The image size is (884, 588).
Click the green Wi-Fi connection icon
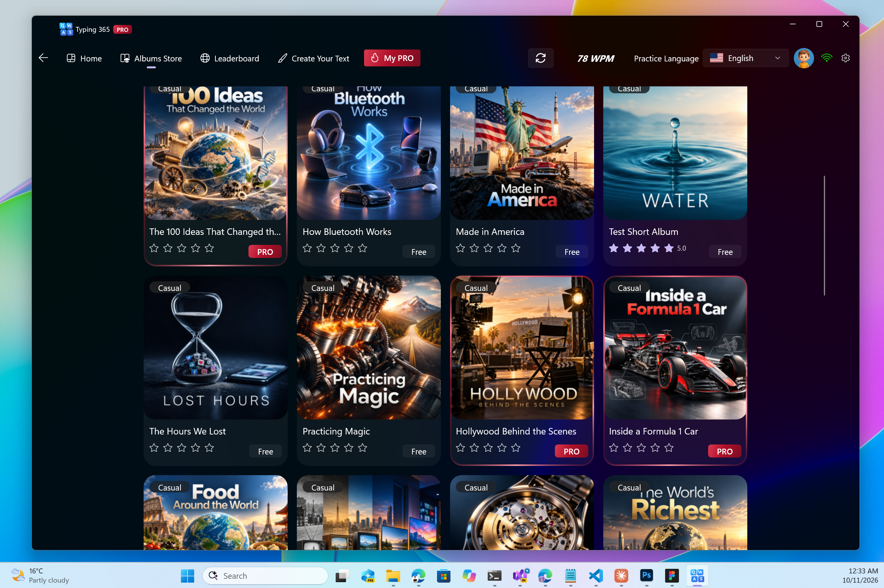[826, 58]
